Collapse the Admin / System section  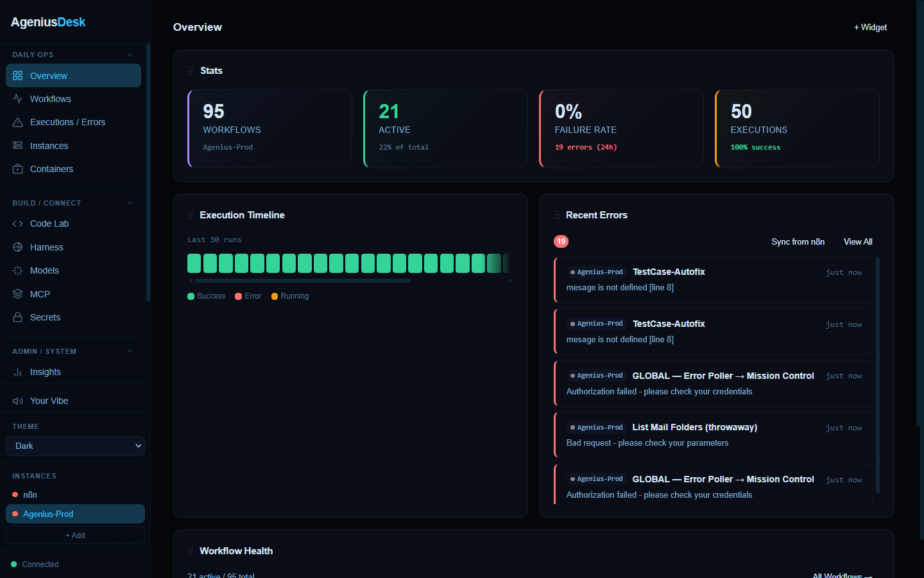click(x=130, y=351)
